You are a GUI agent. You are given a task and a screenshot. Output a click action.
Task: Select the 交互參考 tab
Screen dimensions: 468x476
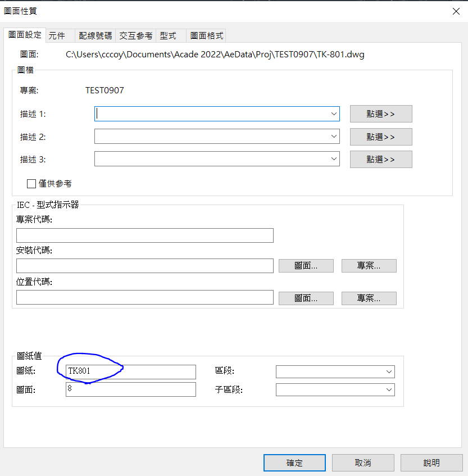135,36
